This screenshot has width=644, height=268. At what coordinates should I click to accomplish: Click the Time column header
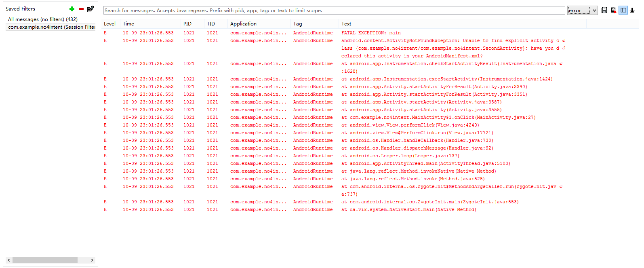(128, 24)
